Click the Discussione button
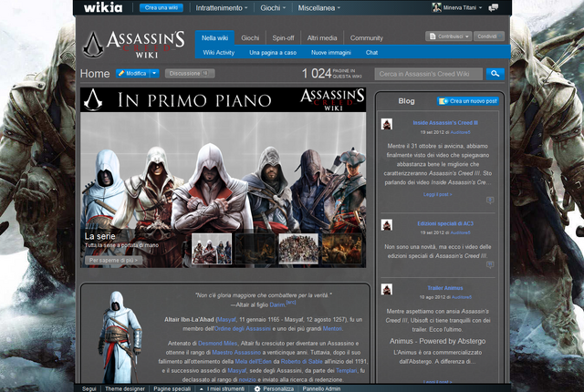The image size is (584, 392). click(x=190, y=73)
